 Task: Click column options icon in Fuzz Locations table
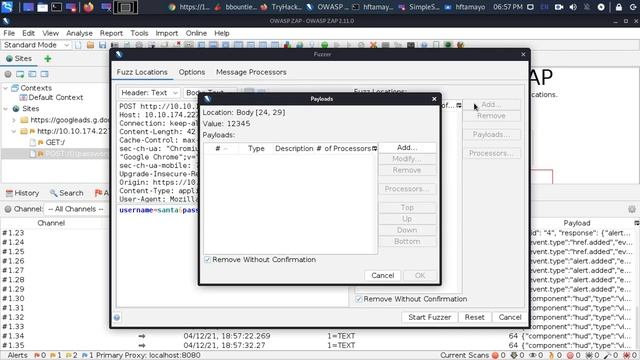[459, 105]
